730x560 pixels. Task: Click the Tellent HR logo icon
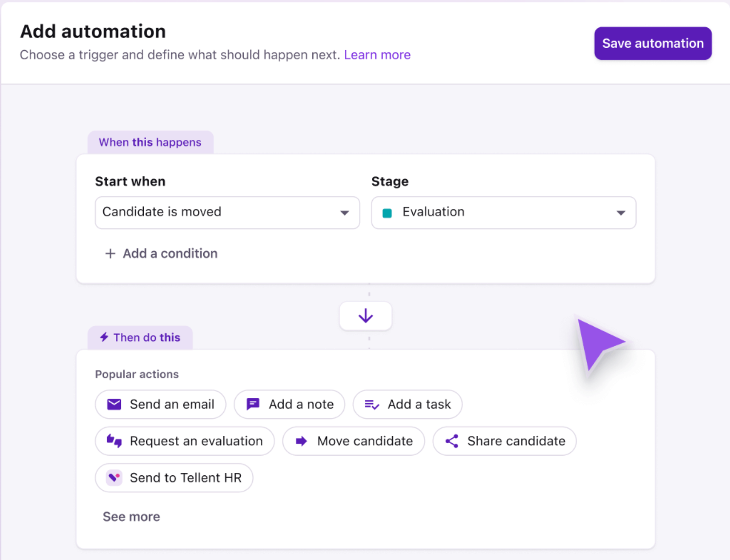[114, 478]
